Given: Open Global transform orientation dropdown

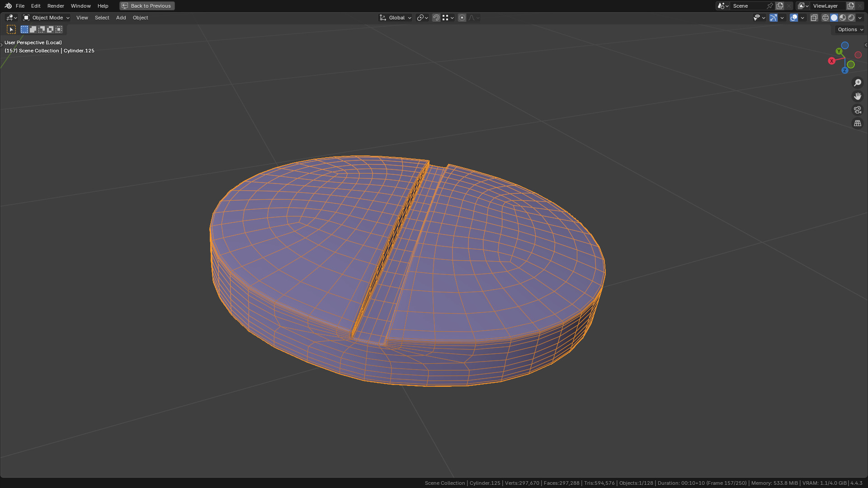Looking at the screenshot, I should point(396,18).
